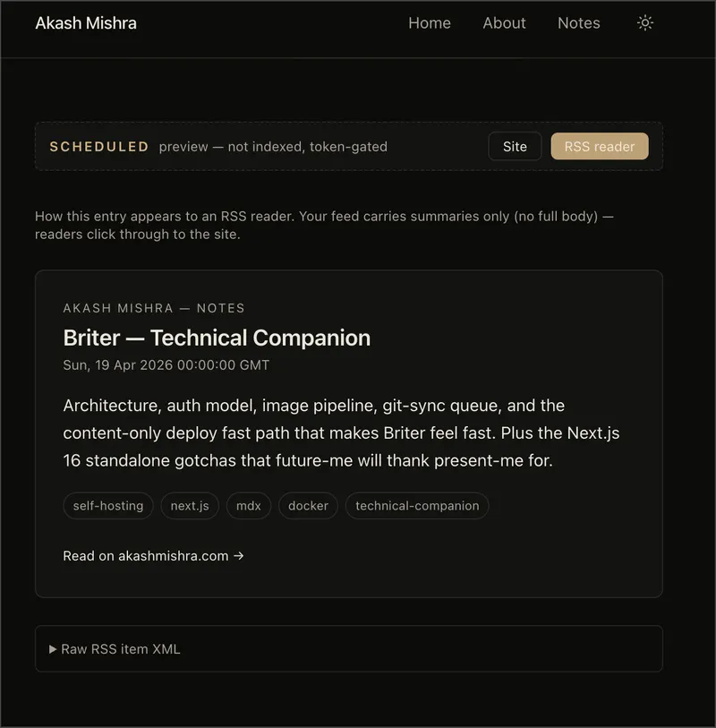Open the About navigation menu item

504,23
